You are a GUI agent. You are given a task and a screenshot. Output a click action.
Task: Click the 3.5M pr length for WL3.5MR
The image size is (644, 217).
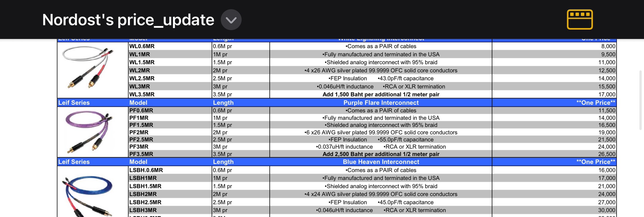click(x=222, y=94)
